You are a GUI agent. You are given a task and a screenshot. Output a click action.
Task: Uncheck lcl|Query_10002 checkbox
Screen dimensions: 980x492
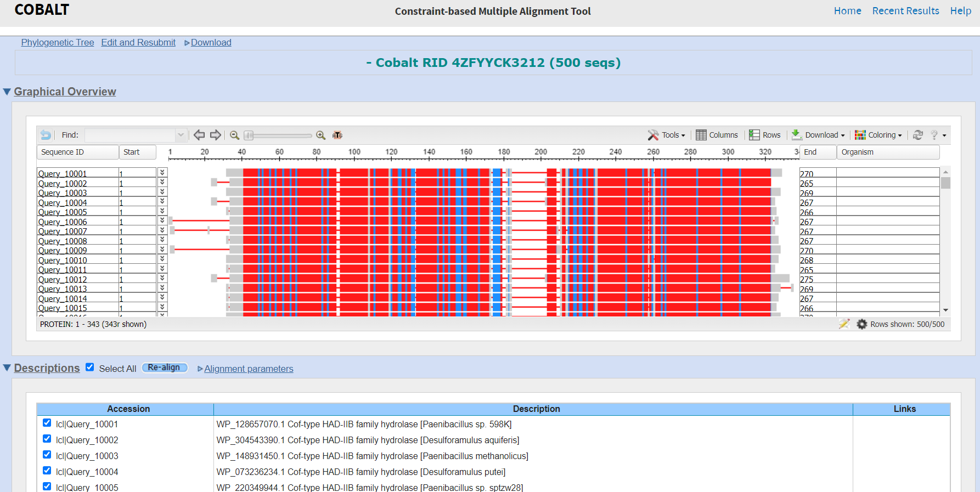coord(47,439)
